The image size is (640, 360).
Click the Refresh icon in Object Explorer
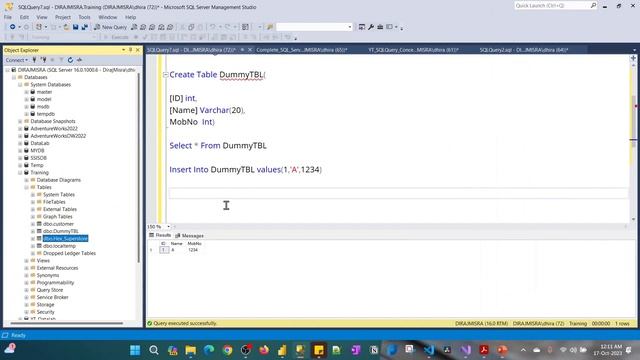click(x=70, y=60)
